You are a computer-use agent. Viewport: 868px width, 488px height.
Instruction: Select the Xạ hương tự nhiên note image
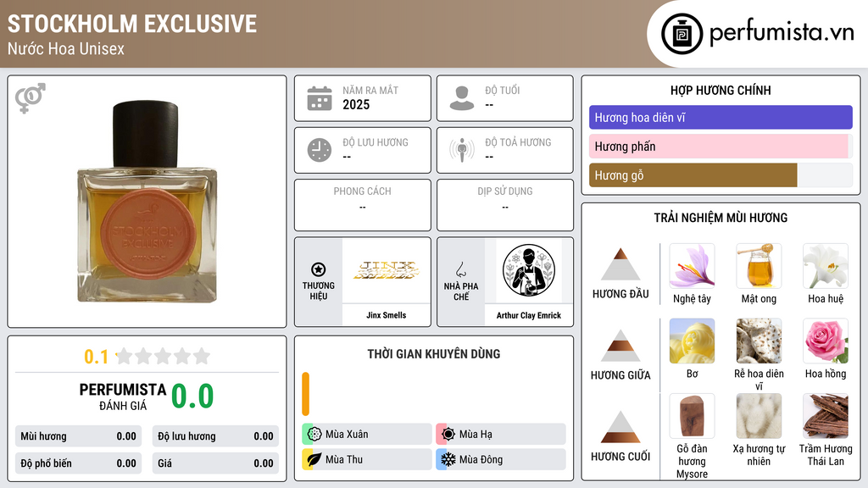tap(759, 416)
